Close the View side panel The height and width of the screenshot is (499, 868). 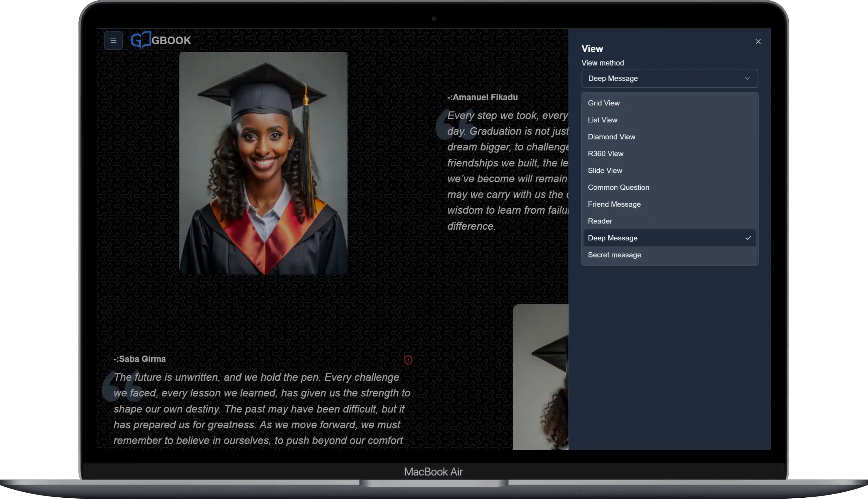758,42
